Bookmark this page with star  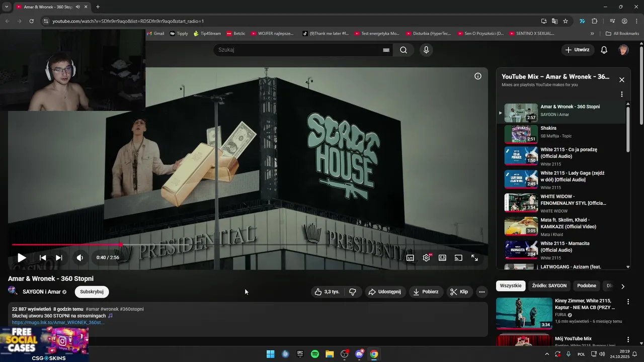click(x=566, y=21)
